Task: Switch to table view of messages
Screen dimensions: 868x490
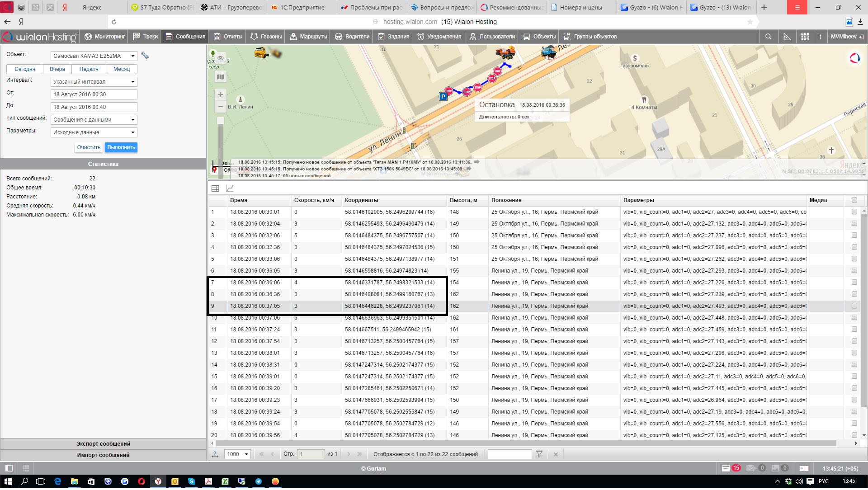Action: [215, 188]
